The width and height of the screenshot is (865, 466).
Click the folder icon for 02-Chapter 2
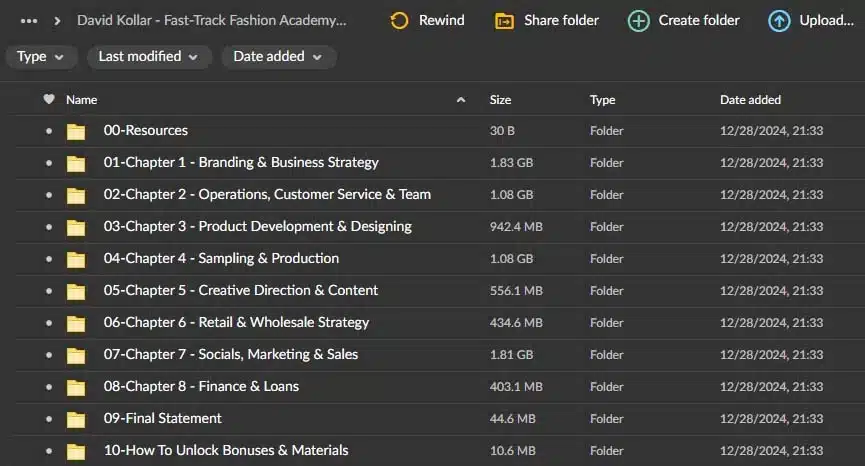coord(76,195)
